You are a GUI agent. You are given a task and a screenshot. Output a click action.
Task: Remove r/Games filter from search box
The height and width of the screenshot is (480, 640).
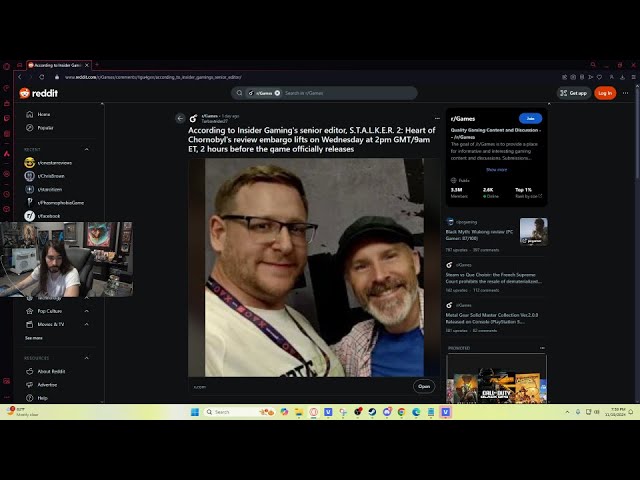pyautogui.click(x=277, y=93)
